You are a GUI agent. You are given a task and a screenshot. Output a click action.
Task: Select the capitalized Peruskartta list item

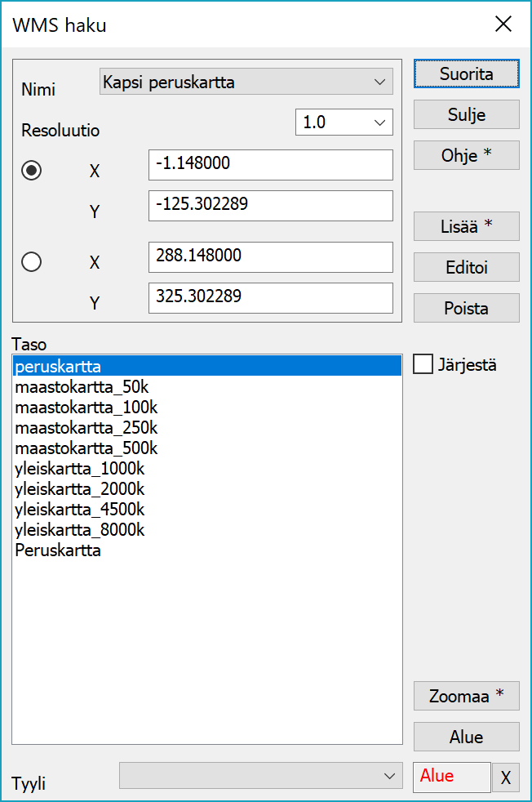58,550
